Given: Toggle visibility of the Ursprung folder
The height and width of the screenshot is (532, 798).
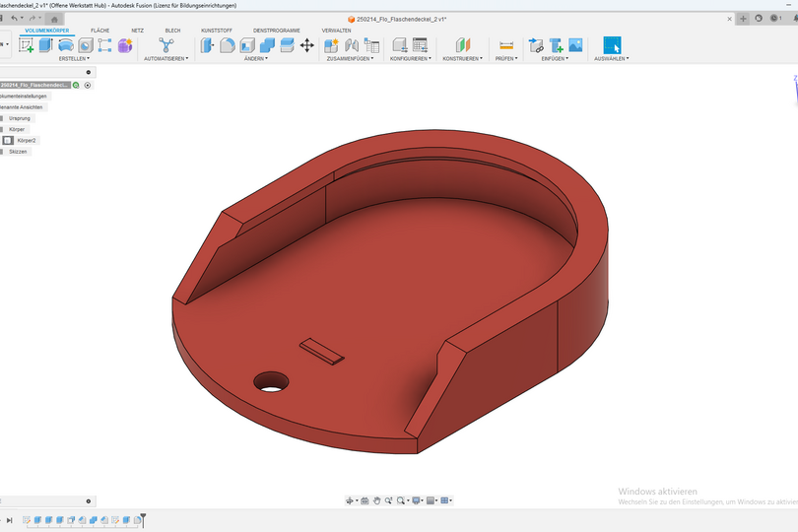Looking at the screenshot, I should pyautogui.click(x=3, y=118).
